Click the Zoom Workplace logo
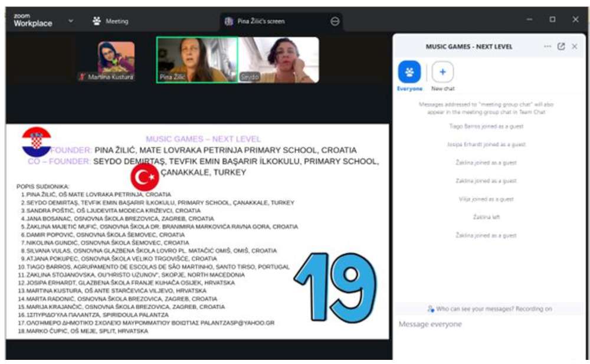The image size is (590, 364). point(32,21)
